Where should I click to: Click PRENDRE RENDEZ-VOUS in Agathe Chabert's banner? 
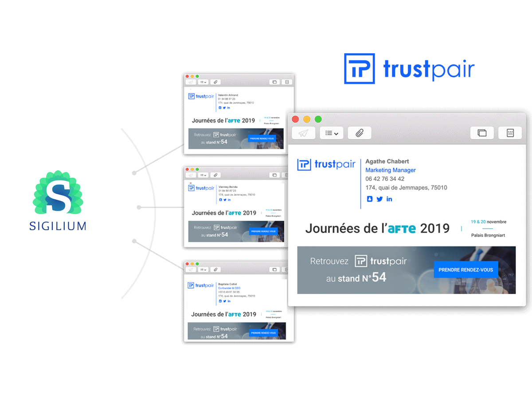pos(466,270)
